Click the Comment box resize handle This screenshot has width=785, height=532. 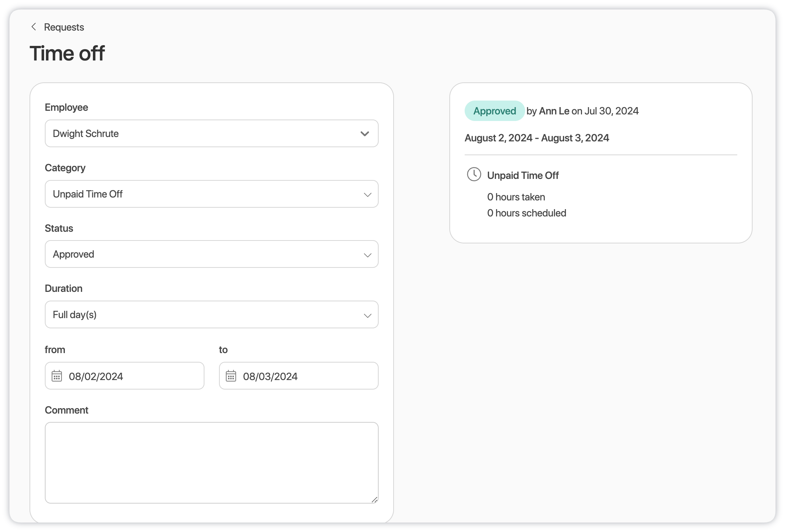pyautogui.click(x=375, y=500)
